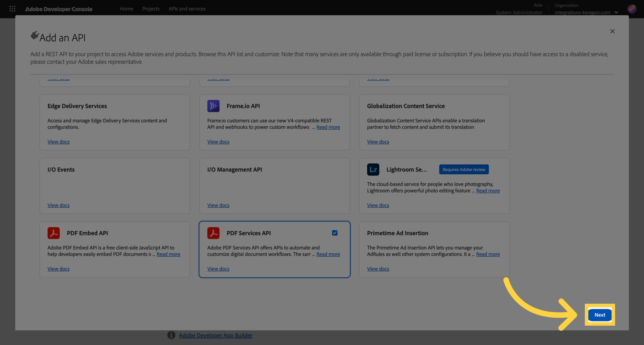This screenshot has height=345, width=644.
Task: Open APIs and services menu item
Action: point(187,9)
